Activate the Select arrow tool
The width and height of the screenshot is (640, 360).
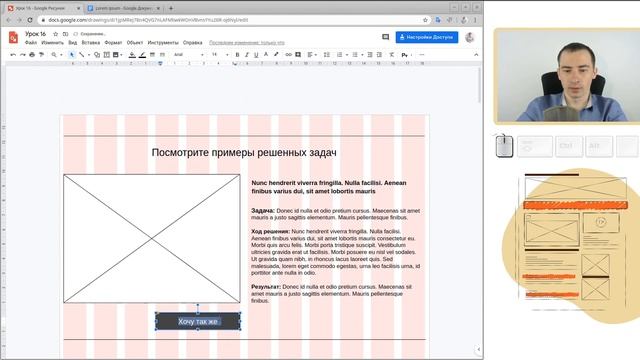pos(72,55)
